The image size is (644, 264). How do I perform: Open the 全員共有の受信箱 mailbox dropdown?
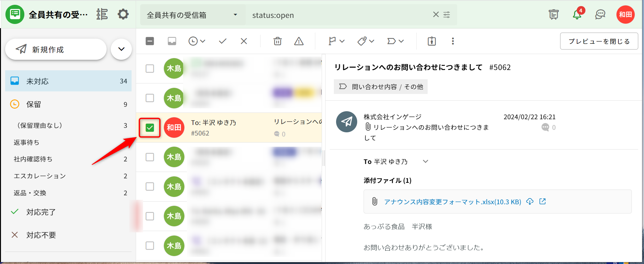pos(193,15)
